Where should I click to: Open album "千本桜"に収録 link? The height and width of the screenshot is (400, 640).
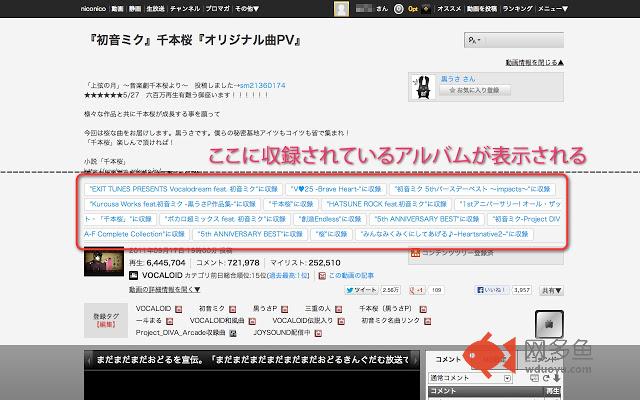coord(291,204)
